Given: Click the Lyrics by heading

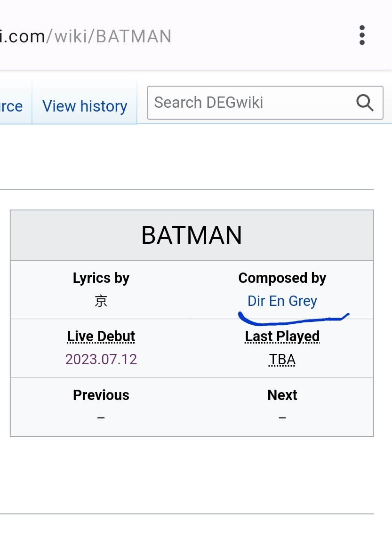Looking at the screenshot, I should point(101,278).
